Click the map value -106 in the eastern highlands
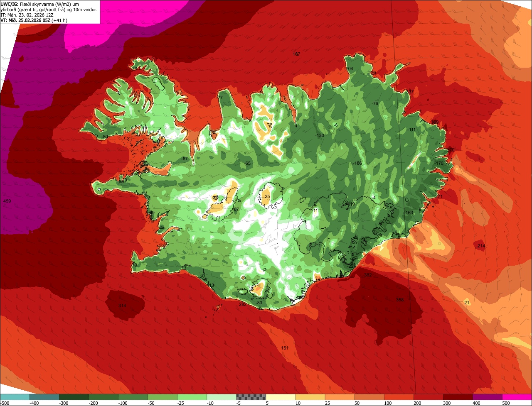 (x=357, y=163)
